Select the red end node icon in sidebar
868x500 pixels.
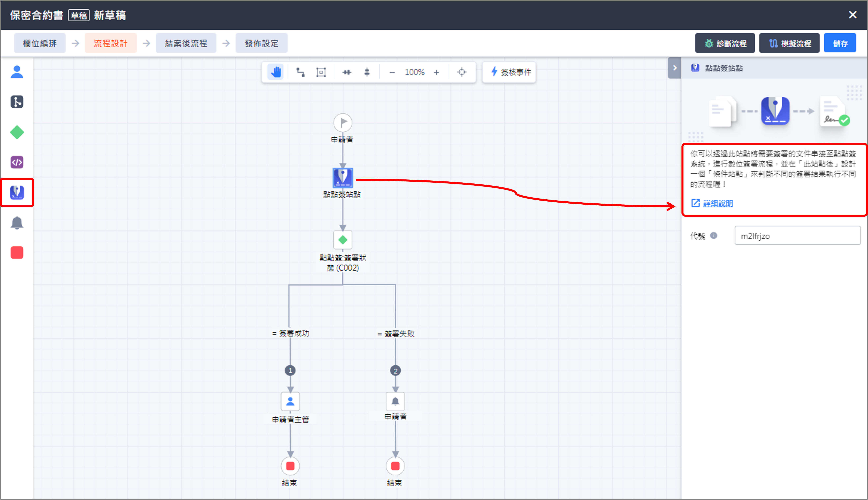tap(17, 253)
